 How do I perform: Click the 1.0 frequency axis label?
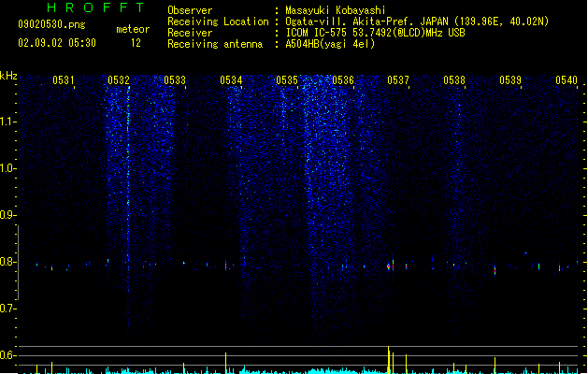point(7,168)
